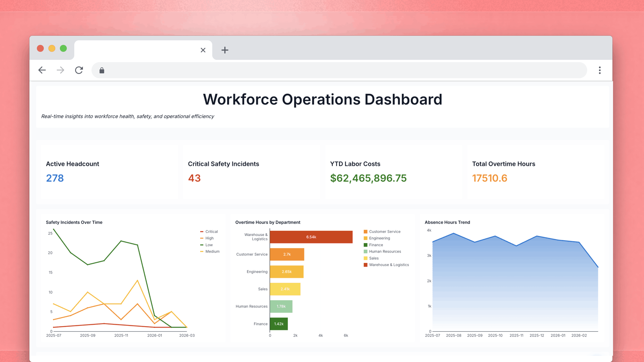Click the Total Overtime Hours value 17510.6
This screenshot has height=362, width=644.
click(490, 178)
